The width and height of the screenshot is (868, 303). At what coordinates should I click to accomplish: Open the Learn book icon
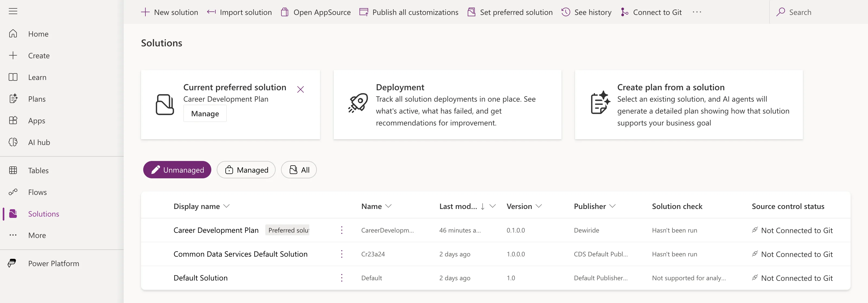click(x=13, y=77)
